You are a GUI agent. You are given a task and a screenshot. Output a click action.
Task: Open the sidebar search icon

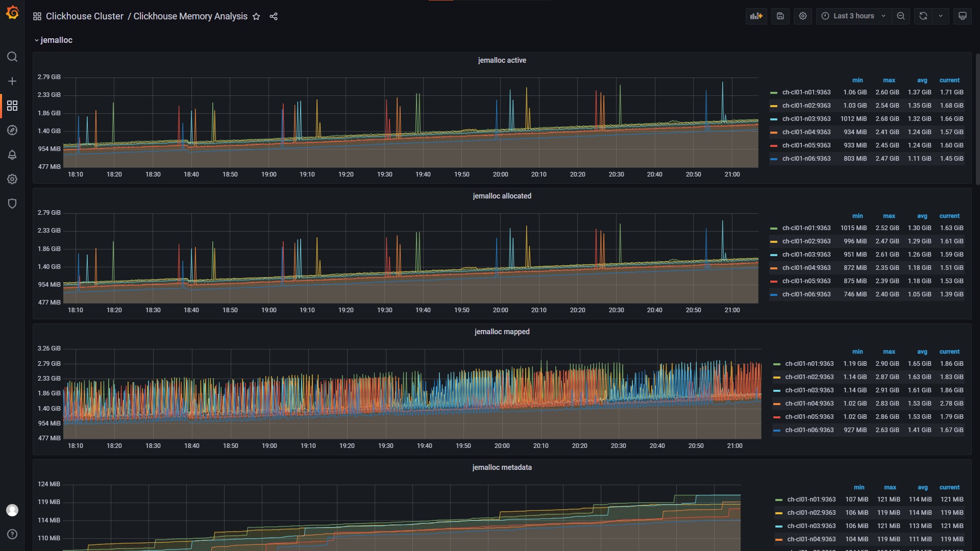point(12,57)
